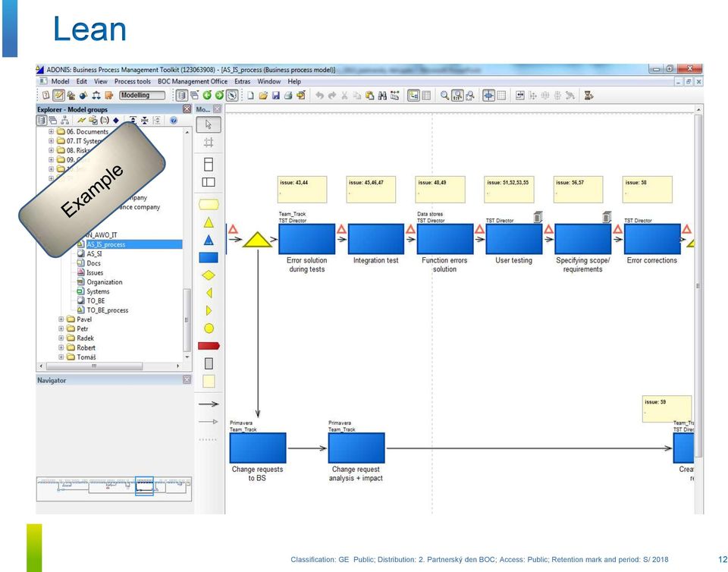
Task: Expand the Petr folder
Action: pos(61,328)
